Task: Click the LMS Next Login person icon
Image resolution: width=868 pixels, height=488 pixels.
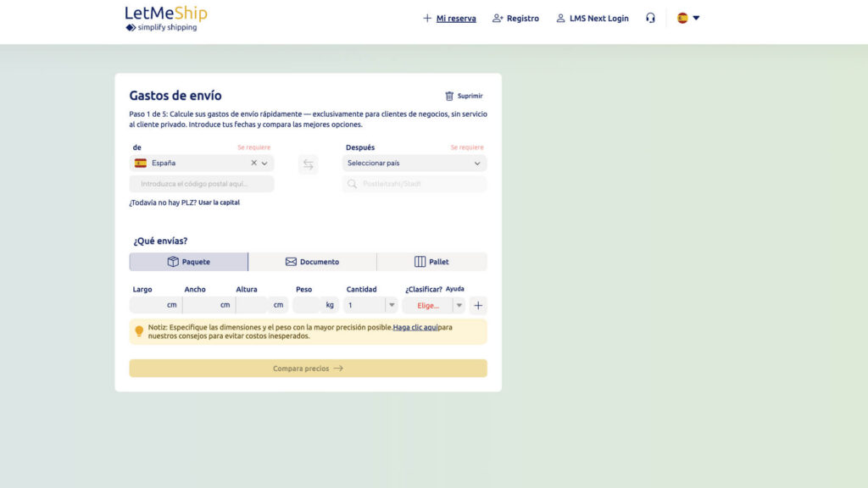Action: point(561,19)
